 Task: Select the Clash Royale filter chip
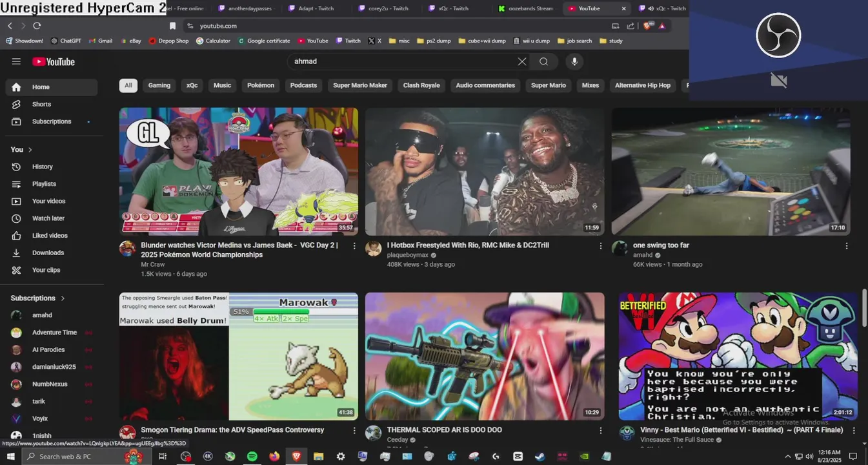(421, 85)
